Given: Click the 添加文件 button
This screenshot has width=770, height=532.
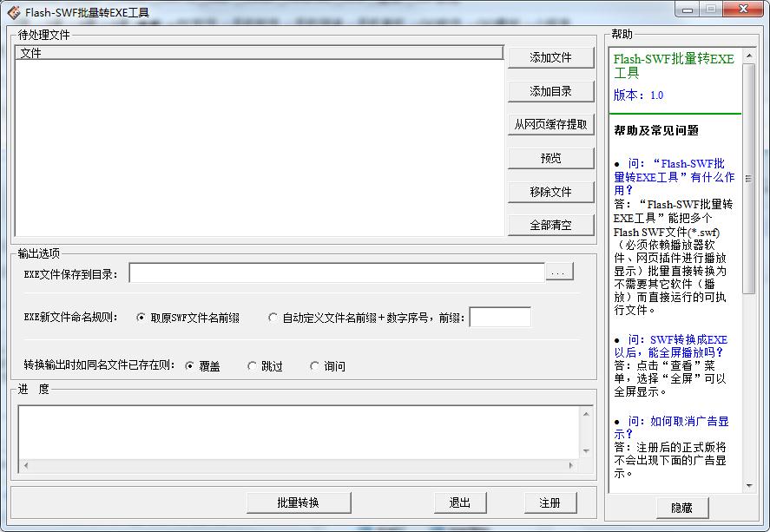Looking at the screenshot, I should 551,57.
